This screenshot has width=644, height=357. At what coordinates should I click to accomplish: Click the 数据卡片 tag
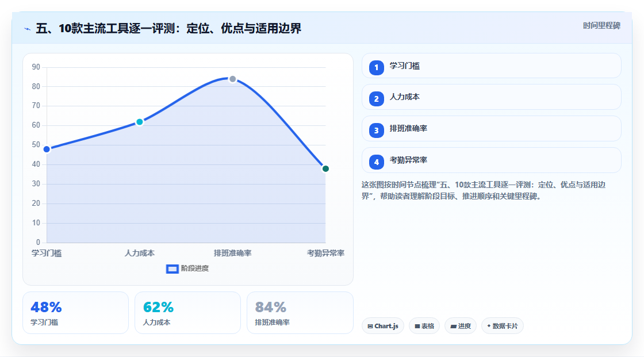503,326
